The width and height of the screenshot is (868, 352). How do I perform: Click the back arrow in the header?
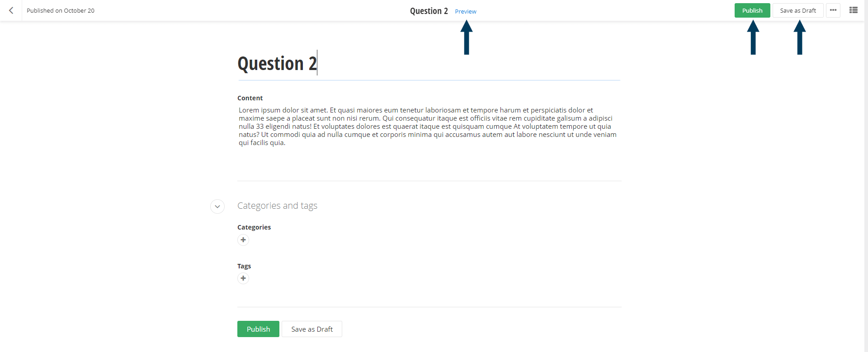(11, 10)
